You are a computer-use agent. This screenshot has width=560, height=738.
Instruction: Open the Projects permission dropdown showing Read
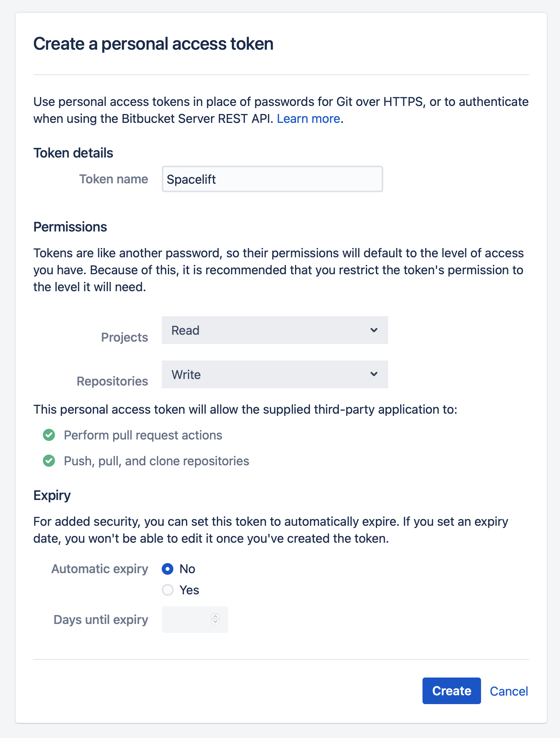pos(274,330)
